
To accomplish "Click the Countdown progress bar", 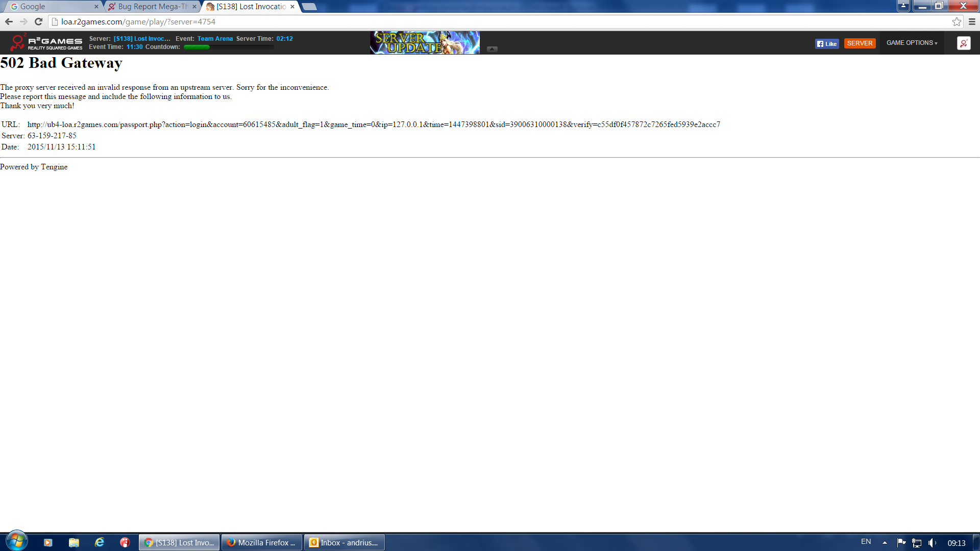I will [229, 47].
